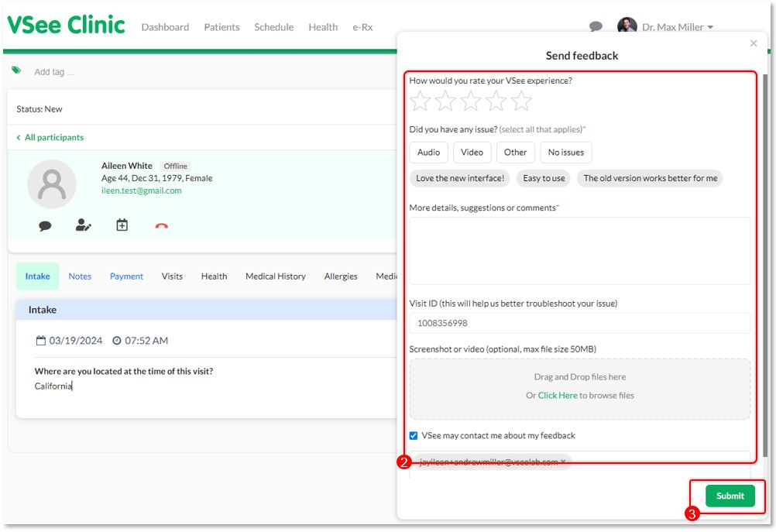Select the Video issue option
The width and height of the screenshot is (776, 532).
pyautogui.click(x=472, y=153)
